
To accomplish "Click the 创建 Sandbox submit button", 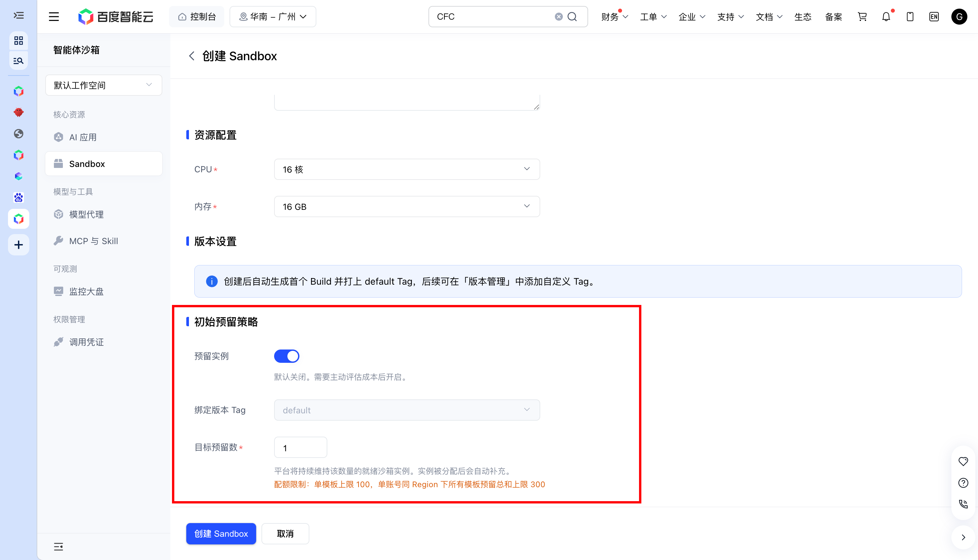I will 221,533.
